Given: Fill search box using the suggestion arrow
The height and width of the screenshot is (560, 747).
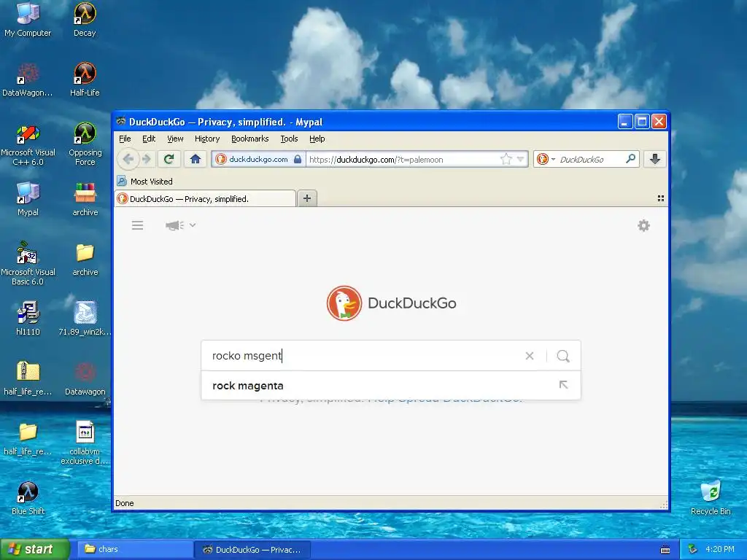Looking at the screenshot, I should pos(564,385).
